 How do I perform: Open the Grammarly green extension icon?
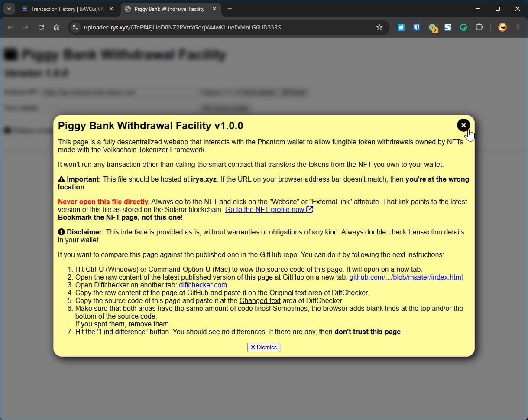[x=463, y=27]
